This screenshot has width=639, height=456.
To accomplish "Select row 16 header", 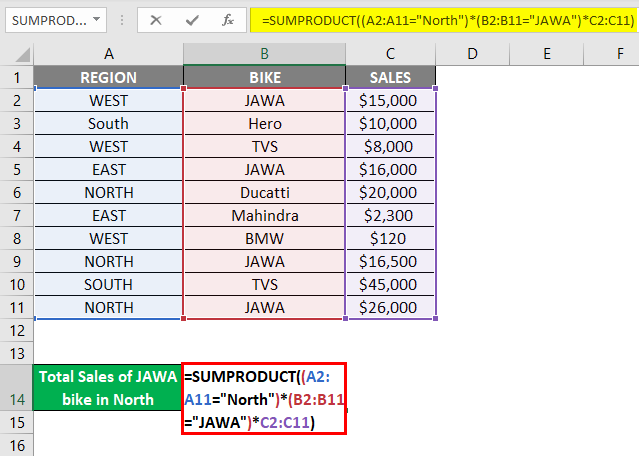I will tap(17, 445).
